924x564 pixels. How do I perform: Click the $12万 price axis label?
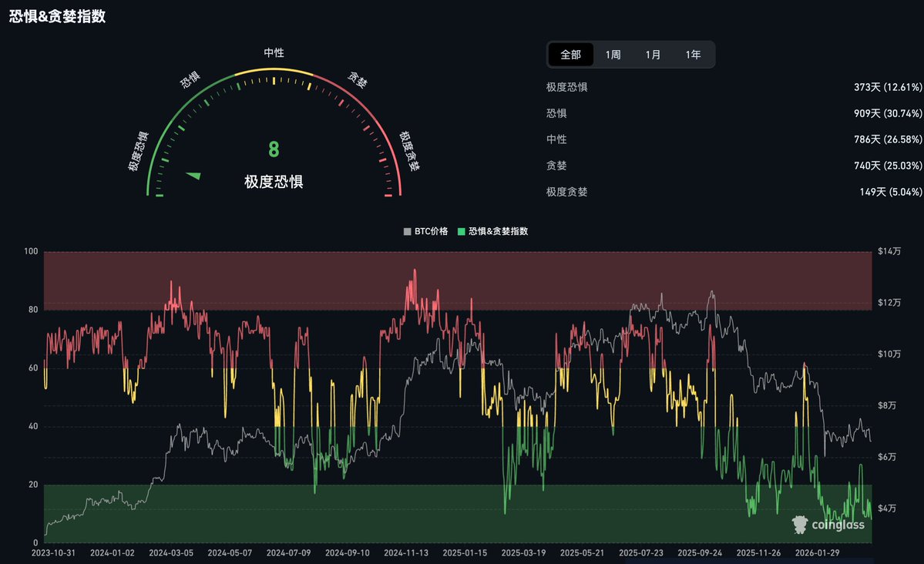click(x=889, y=302)
